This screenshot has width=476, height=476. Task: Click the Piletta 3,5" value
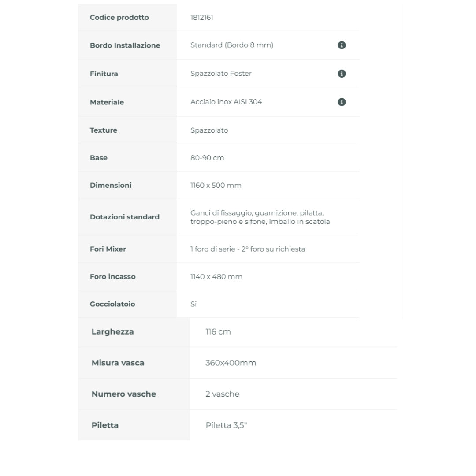pos(226,425)
